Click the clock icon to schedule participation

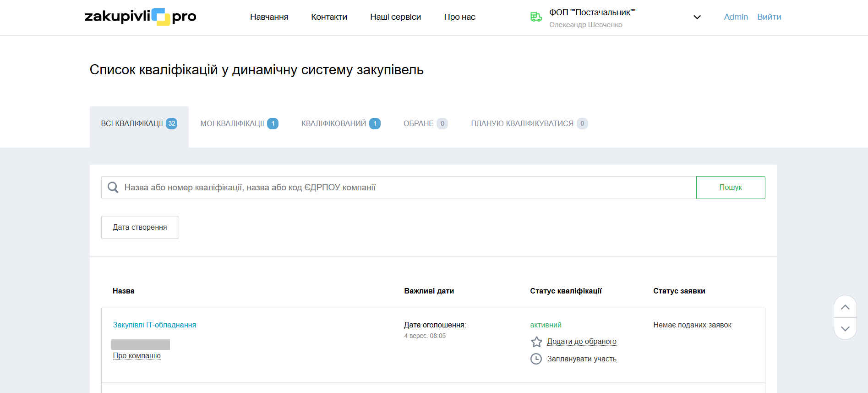[536, 359]
